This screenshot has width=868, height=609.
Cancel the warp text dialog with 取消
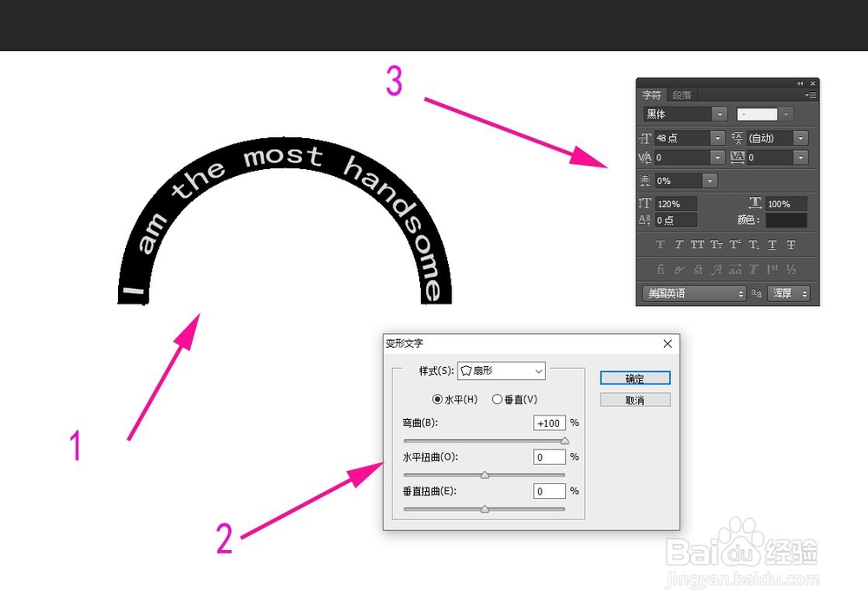tap(634, 398)
